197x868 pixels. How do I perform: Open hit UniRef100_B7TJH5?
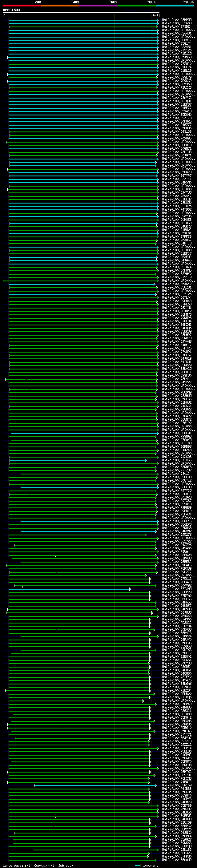(x=176, y=589)
